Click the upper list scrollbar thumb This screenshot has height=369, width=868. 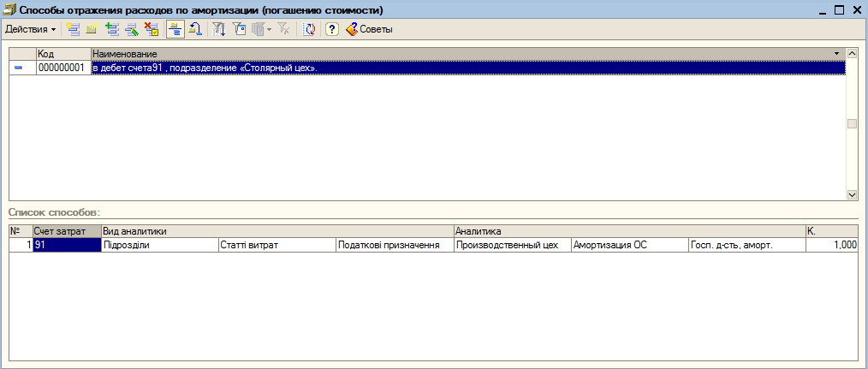coord(852,123)
